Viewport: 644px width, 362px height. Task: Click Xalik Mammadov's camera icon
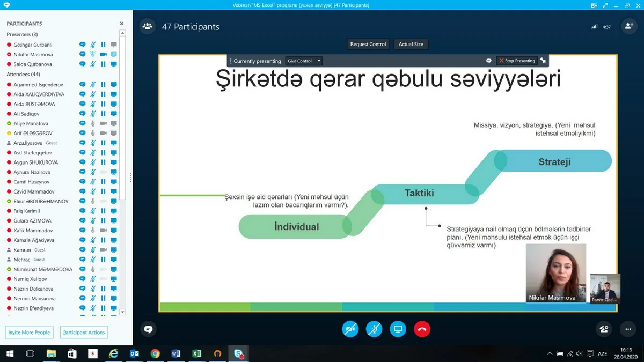103,231
